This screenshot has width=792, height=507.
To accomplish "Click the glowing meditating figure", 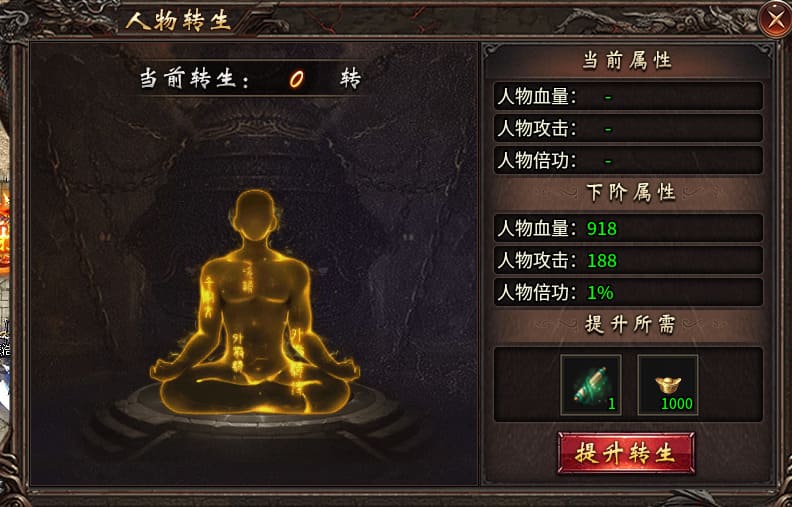I will point(255,303).
